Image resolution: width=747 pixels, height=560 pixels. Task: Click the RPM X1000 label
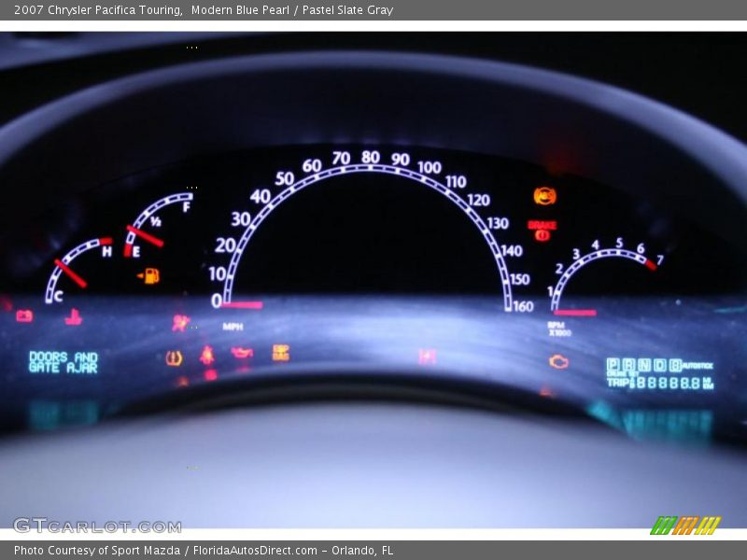coord(559,329)
